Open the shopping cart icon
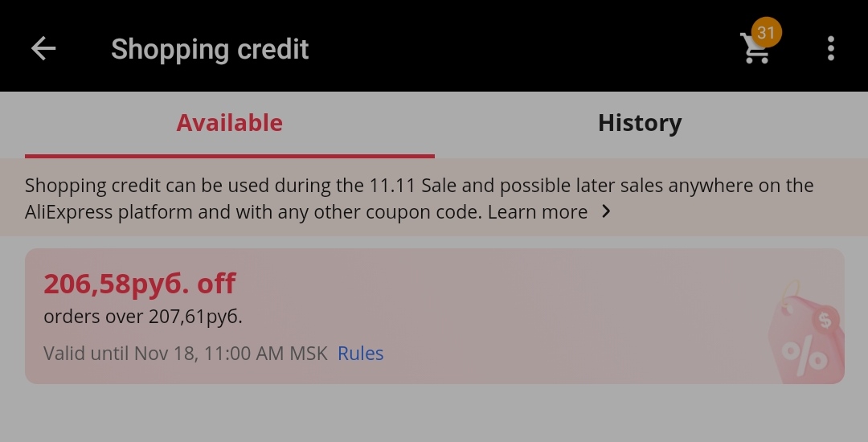 coord(755,50)
